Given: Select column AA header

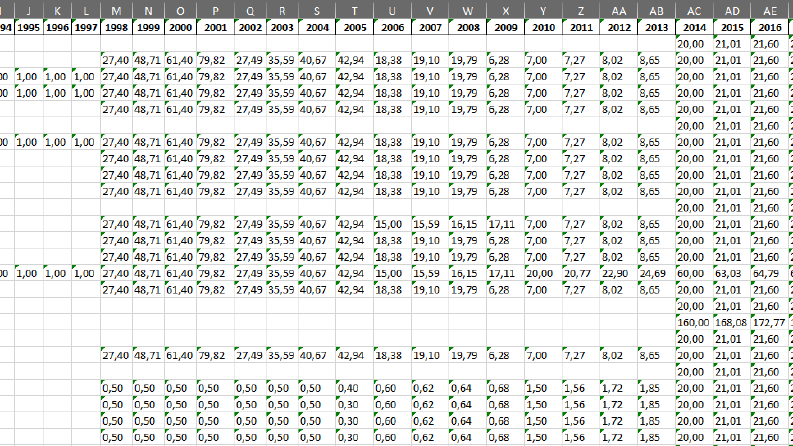Looking at the screenshot, I should [x=619, y=11].
